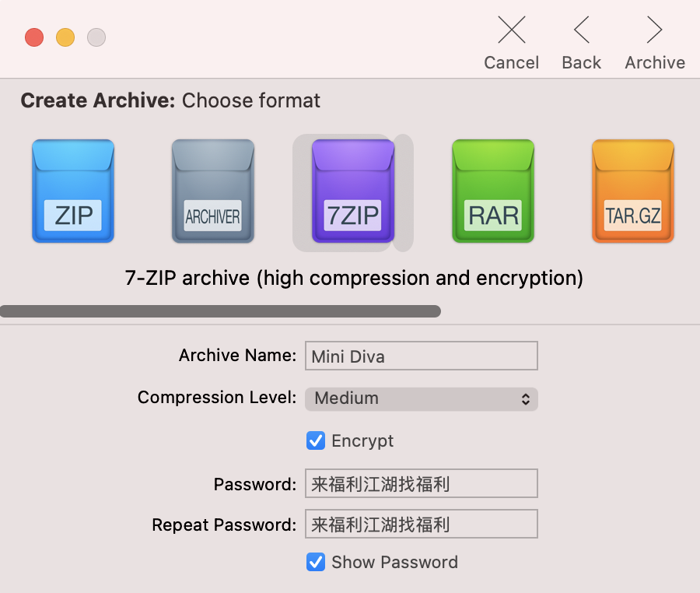Click the 7-ZIP archive description text

[x=354, y=278]
